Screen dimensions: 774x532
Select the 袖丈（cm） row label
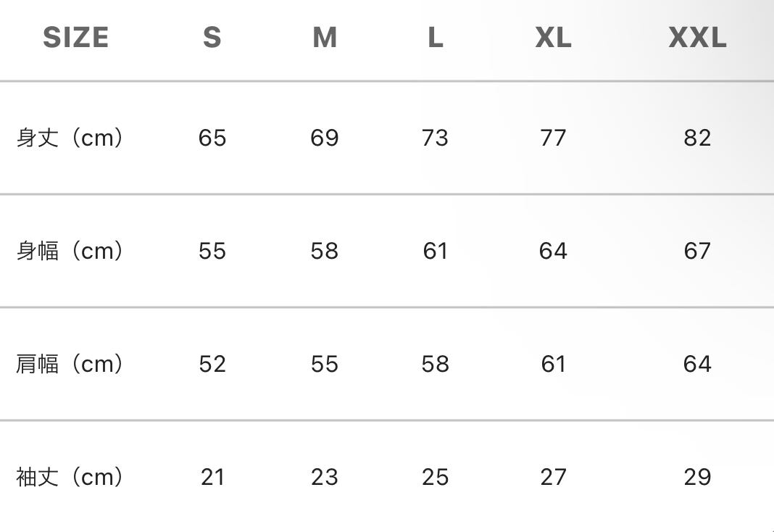coord(70,477)
